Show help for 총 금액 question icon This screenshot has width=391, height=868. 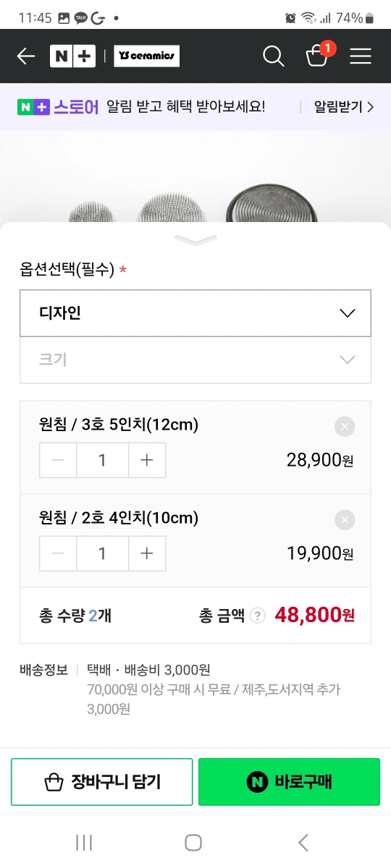pyautogui.click(x=258, y=616)
